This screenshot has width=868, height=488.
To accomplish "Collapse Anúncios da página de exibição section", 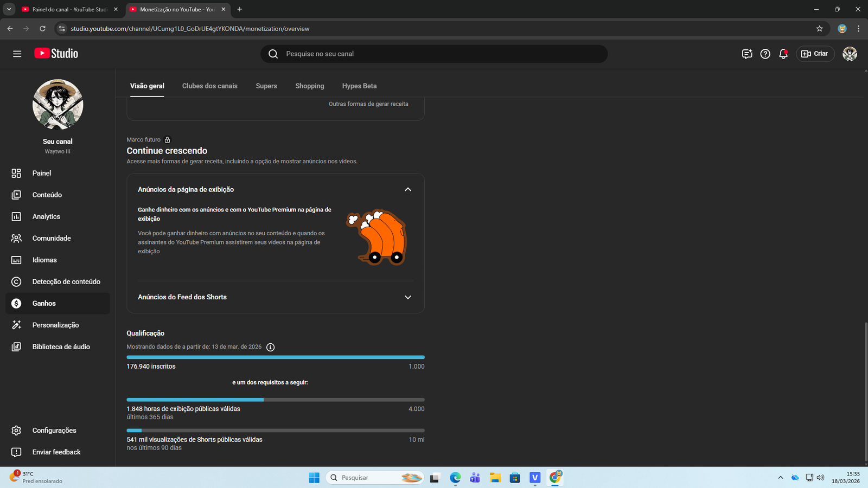I will tap(408, 189).
